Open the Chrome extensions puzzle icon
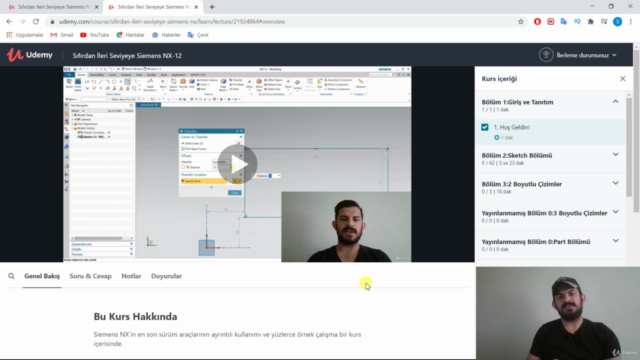The image size is (640, 360). pos(590,22)
